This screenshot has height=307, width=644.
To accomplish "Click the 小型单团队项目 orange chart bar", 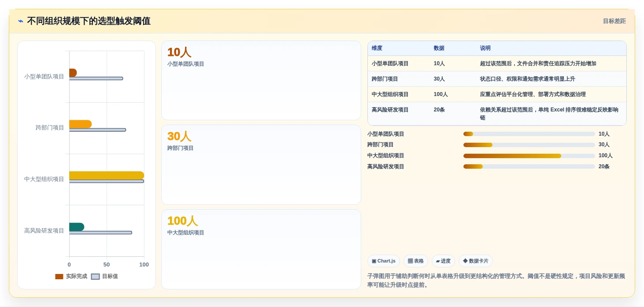I will click(x=73, y=73).
